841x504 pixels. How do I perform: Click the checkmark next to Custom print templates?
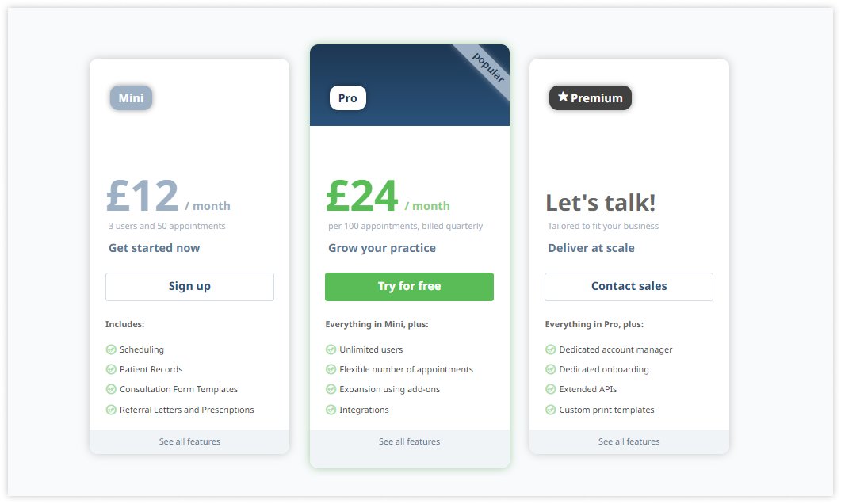pyautogui.click(x=550, y=410)
